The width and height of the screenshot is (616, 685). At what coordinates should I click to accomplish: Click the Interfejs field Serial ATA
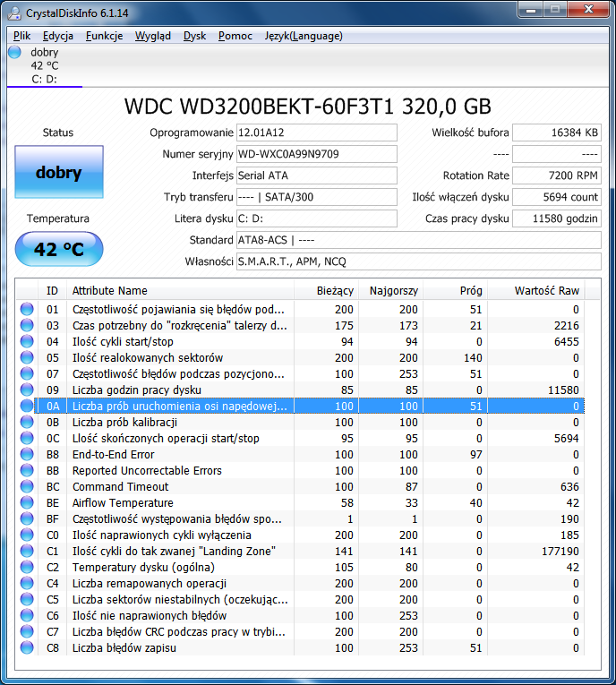coord(317,176)
